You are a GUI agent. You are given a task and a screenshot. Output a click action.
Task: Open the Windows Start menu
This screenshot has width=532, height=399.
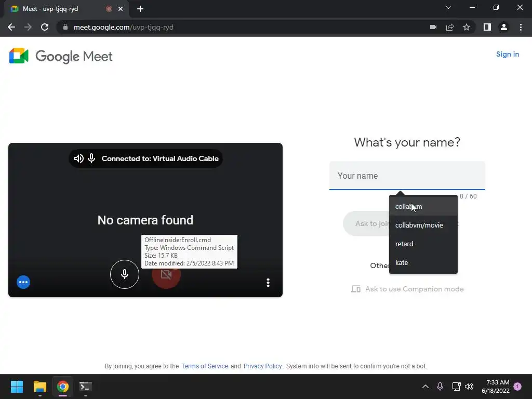[x=17, y=387]
